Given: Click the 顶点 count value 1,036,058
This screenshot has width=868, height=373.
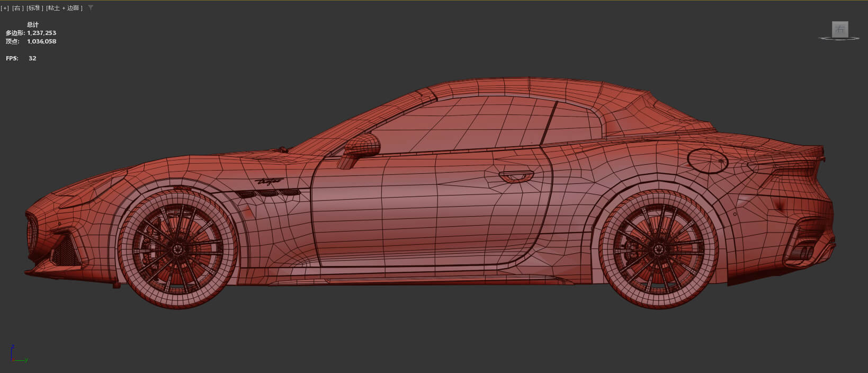Looking at the screenshot, I should 42,41.
